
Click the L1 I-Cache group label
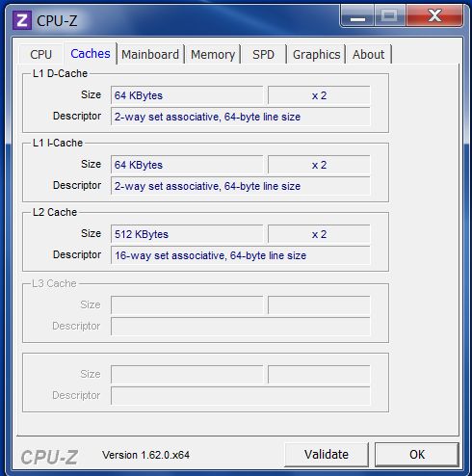coord(58,143)
